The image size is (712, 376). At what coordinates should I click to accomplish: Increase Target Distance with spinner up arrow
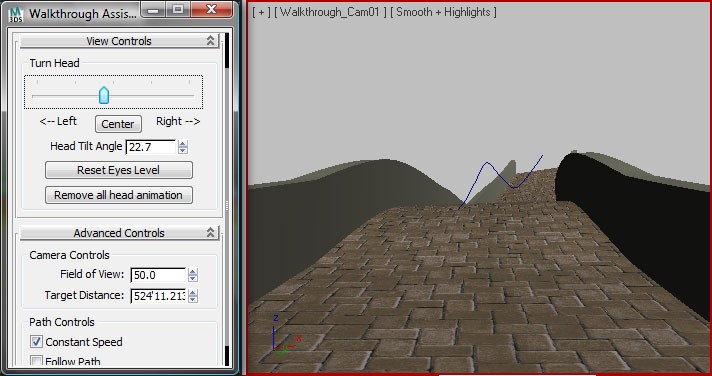click(x=193, y=293)
